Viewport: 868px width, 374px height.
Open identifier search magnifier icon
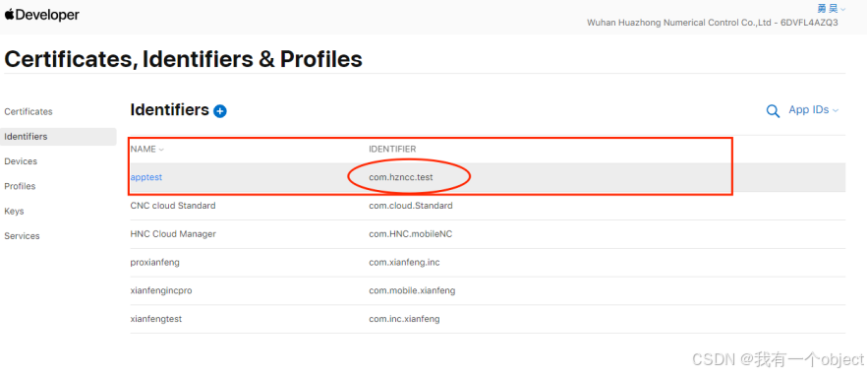point(773,111)
